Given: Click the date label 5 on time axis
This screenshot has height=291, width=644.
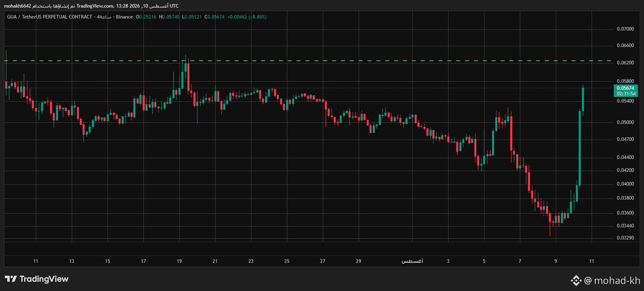Looking at the screenshot, I should [484, 261].
